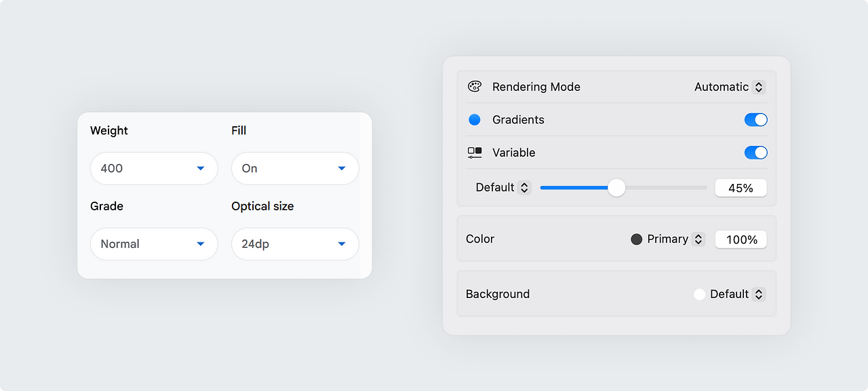Click the Optical size dropdown arrow
The width and height of the screenshot is (868, 391).
pyautogui.click(x=342, y=244)
